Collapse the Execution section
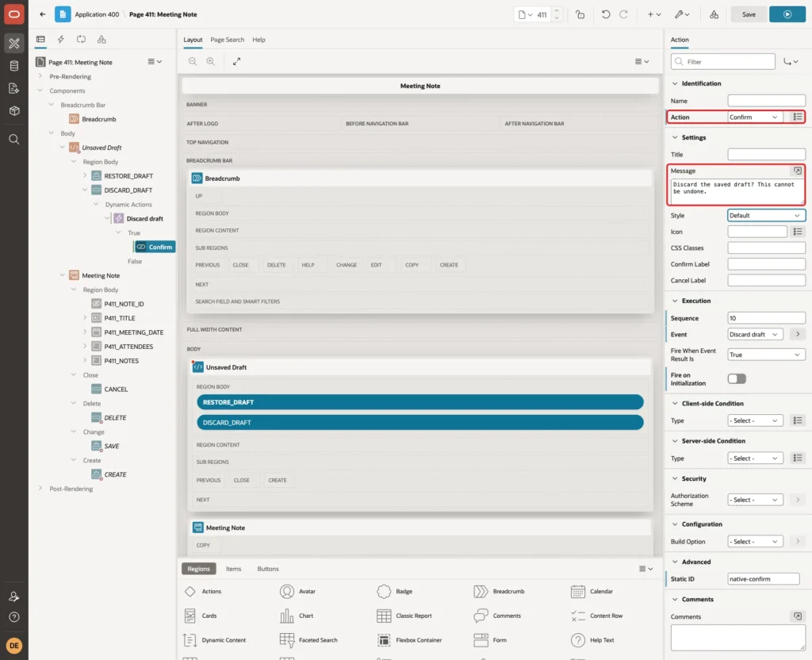Image resolution: width=812 pixels, height=660 pixels. (x=675, y=301)
